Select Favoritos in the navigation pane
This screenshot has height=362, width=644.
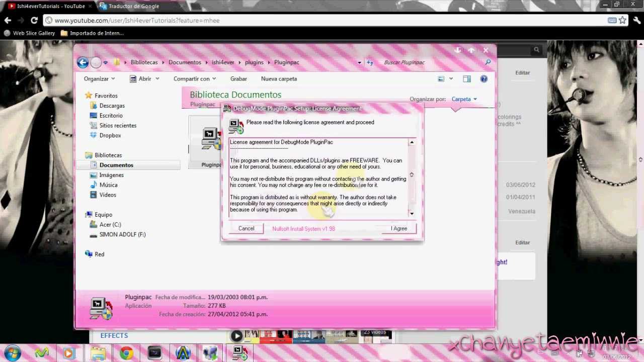pyautogui.click(x=106, y=96)
